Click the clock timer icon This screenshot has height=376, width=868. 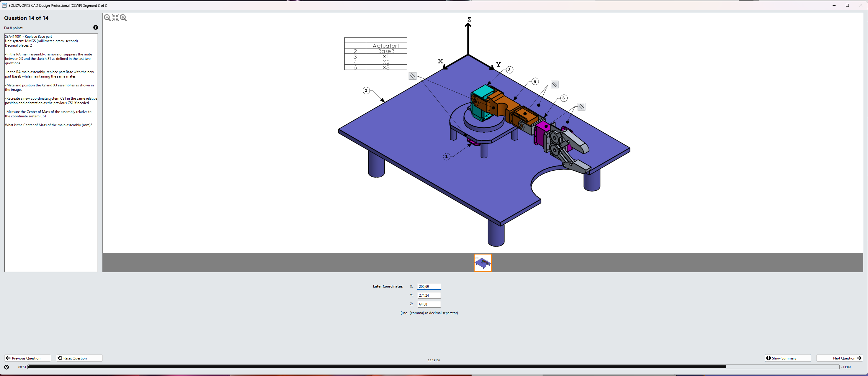point(6,367)
